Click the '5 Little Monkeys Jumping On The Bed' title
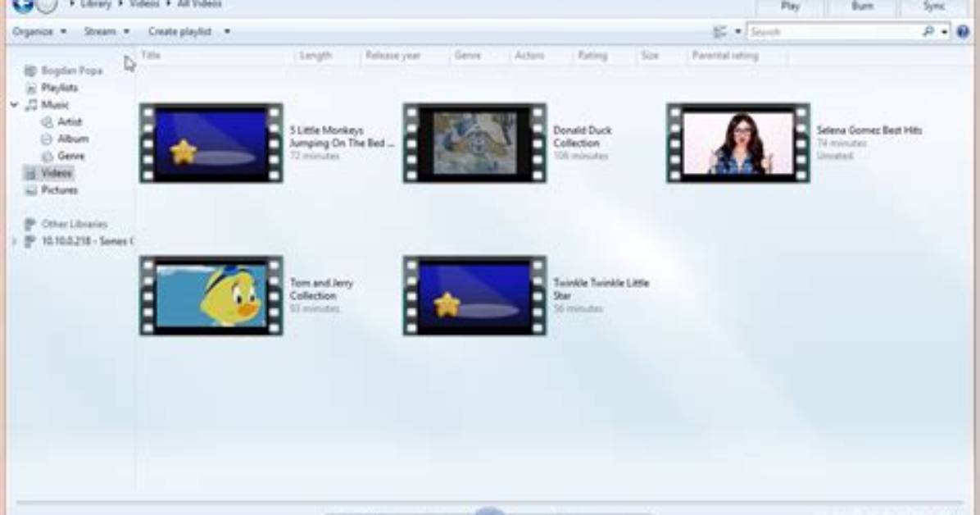980x515 pixels. pos(342,136)
